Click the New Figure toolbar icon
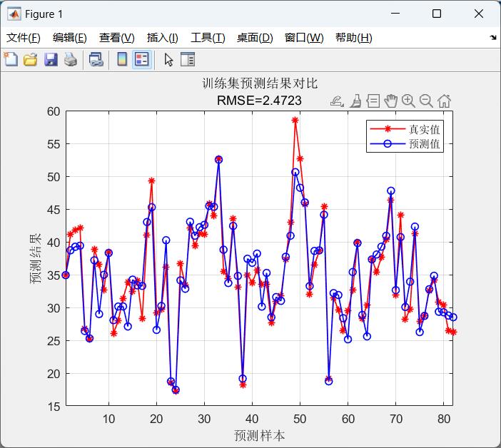This screenshot has width=501, height=448. tap(11, 59)
